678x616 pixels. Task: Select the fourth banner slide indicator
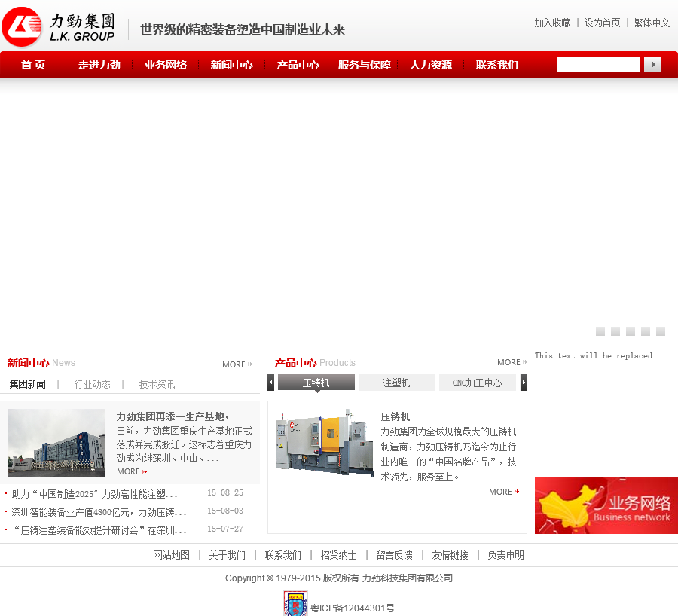pyautogui.click(x=646, y=331)
